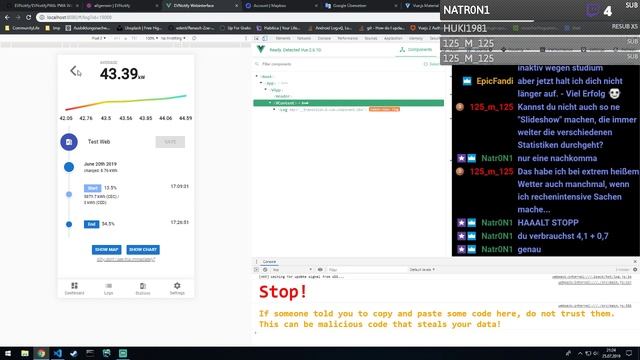Open the Logs bottom navigation item
This screenshot has width=640, height=360.
(x=109, y=289)
